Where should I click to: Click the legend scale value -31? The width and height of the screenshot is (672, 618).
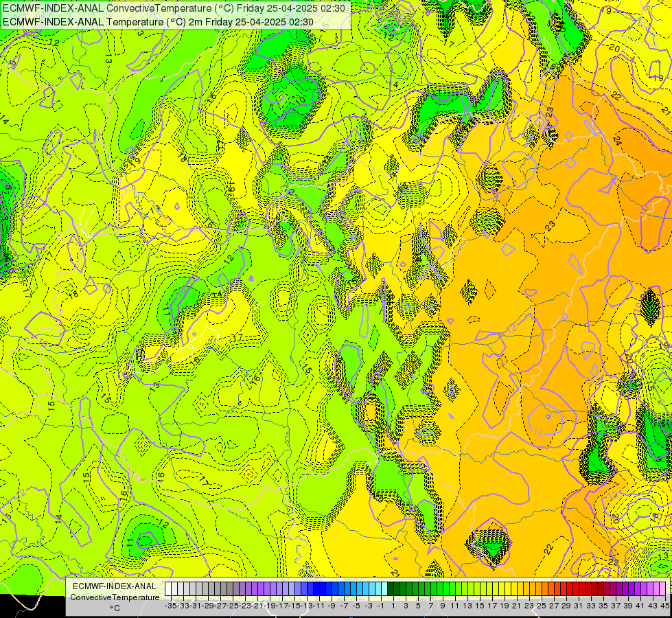pyautogui.click(x=196, y=606)
